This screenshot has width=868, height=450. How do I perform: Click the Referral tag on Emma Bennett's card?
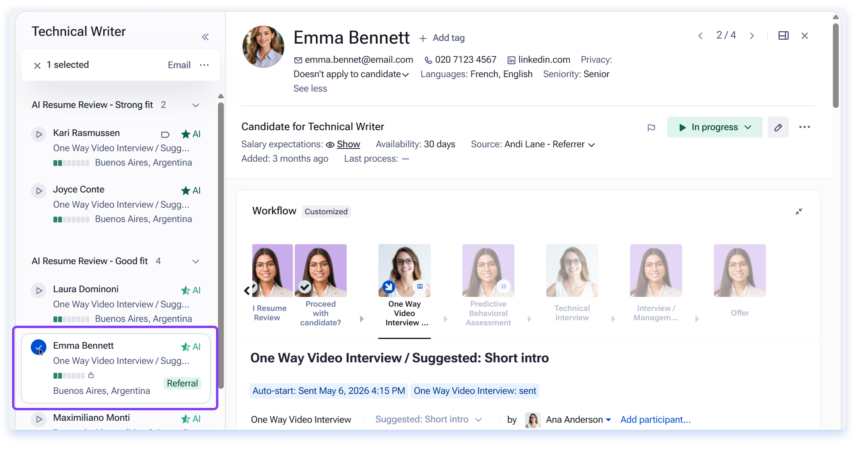tap(182, 383)
